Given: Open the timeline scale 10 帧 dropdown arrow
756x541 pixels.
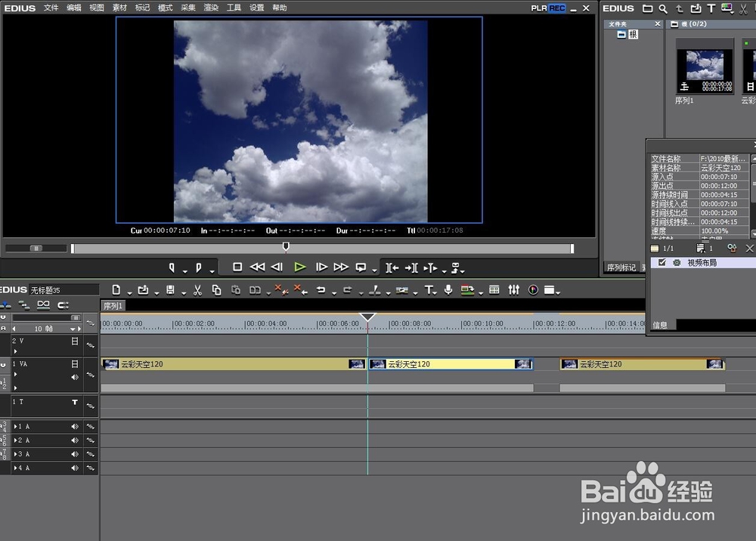Looking at the screenshot, I should (x=73, y=329).
